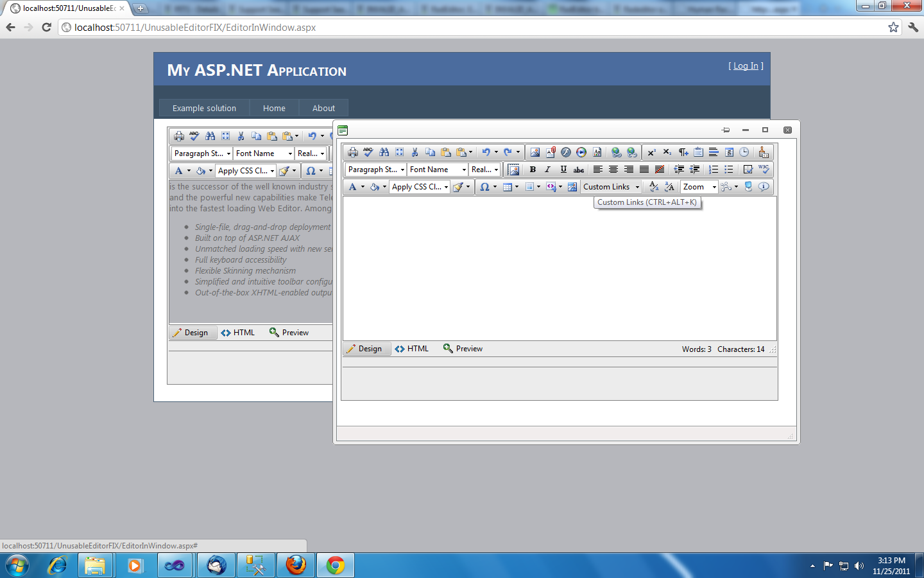Apply subscript formatting
Screen dimensions: 924x578
pos(667,152)
